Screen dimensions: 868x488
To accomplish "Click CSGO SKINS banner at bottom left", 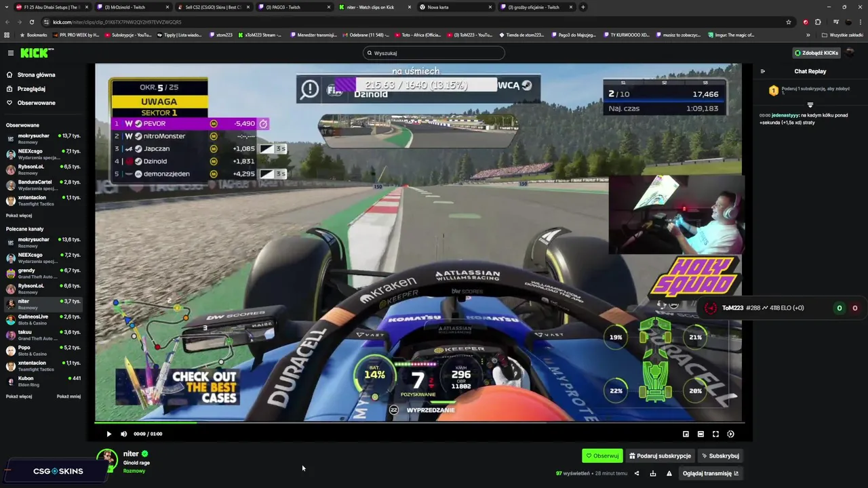I will (x=58, y=471).
